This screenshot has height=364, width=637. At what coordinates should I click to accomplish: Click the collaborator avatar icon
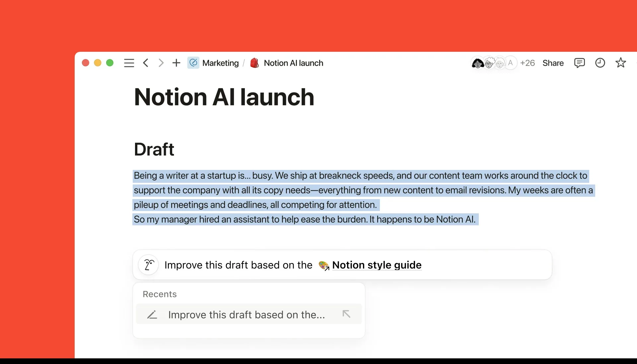pos(478,63)
